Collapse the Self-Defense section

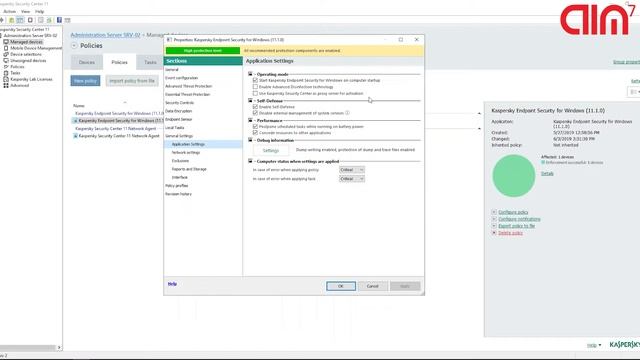(x=250, y=100)
